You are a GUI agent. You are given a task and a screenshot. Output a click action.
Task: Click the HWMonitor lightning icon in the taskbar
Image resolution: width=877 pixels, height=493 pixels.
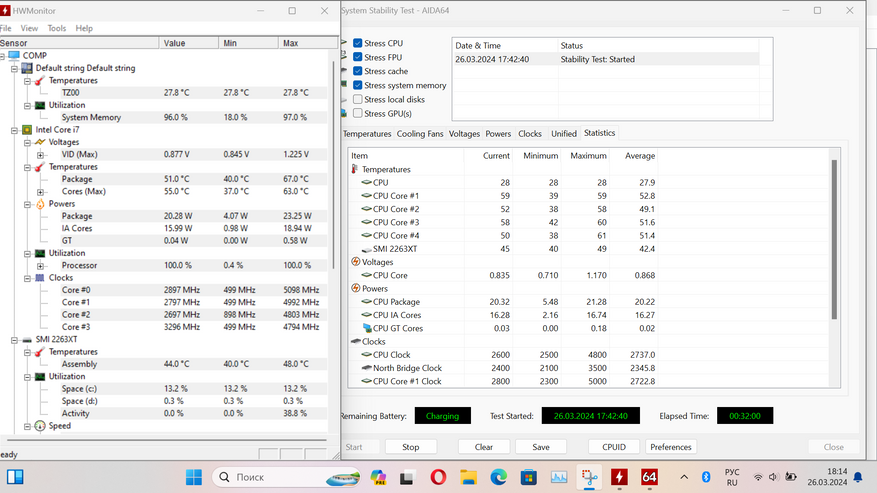pos(619,477)
